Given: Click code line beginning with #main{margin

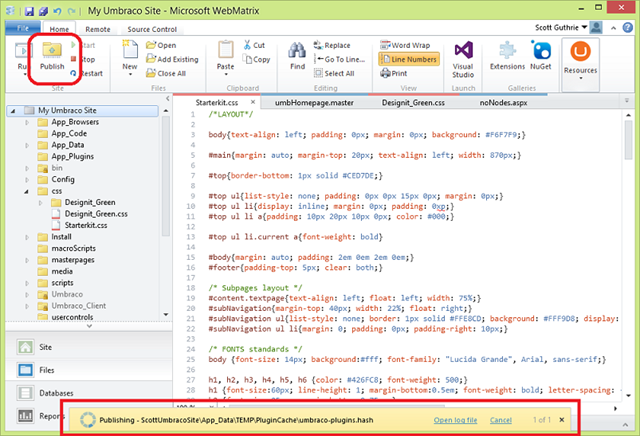Looking at the screenshot, I should 364,156.
